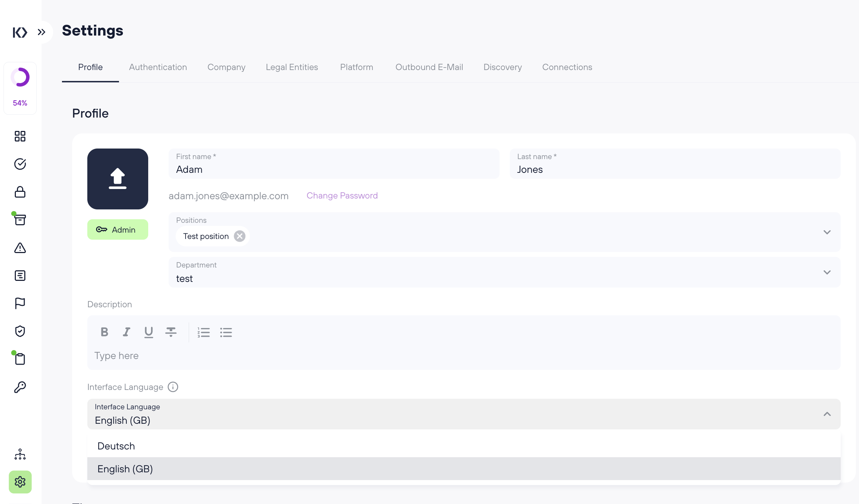The height and width of the screenshot is (504, 859).
Task: Open the archive box icon in sidebar
Action: point(20,220)
